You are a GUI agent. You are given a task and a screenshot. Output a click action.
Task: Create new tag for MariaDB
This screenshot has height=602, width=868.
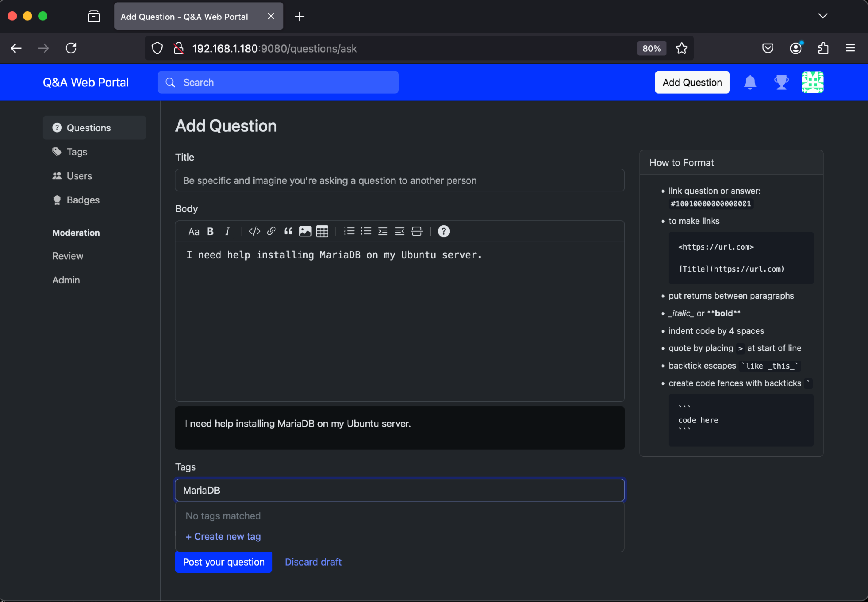(x=223, y=536)
